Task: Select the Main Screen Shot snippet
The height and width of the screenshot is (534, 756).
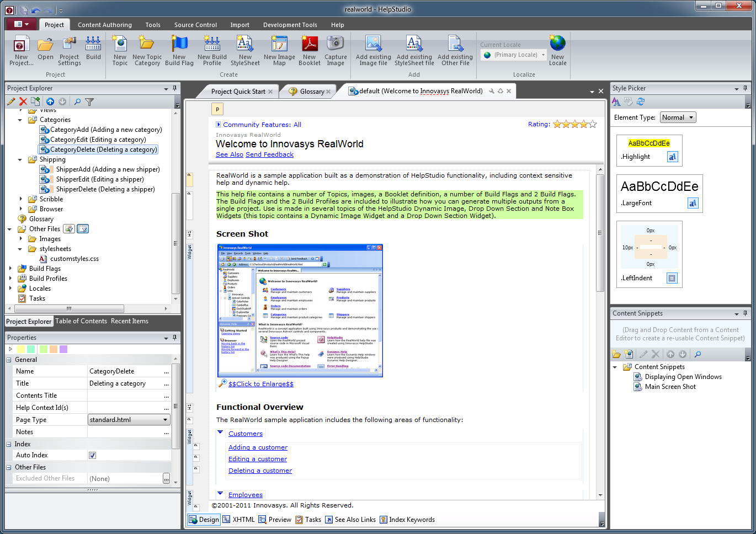Action: (x=670, y=387)
